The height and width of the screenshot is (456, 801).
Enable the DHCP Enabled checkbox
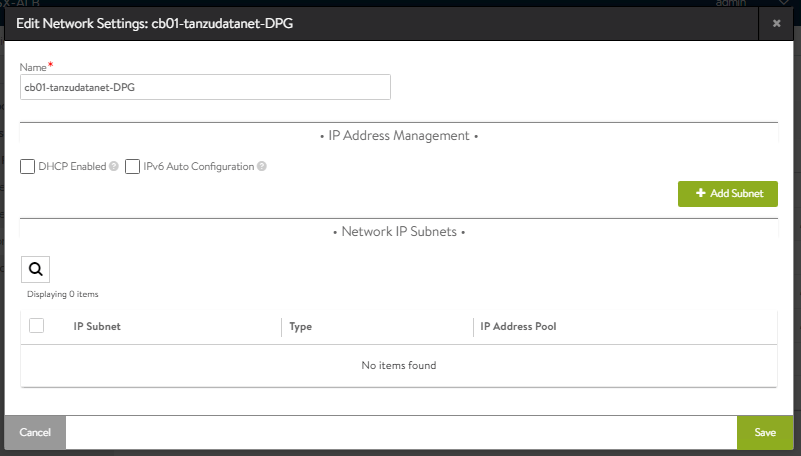[x=28, y=167]
